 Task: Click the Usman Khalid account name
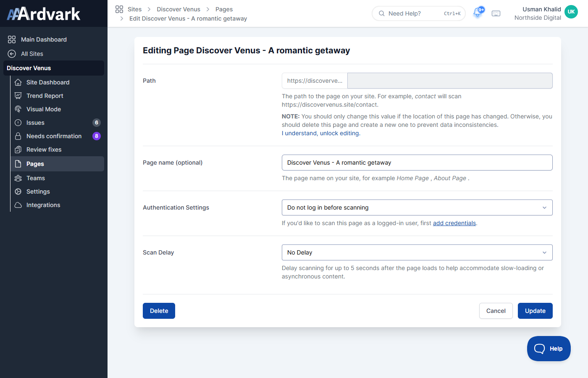click(542, 9)
